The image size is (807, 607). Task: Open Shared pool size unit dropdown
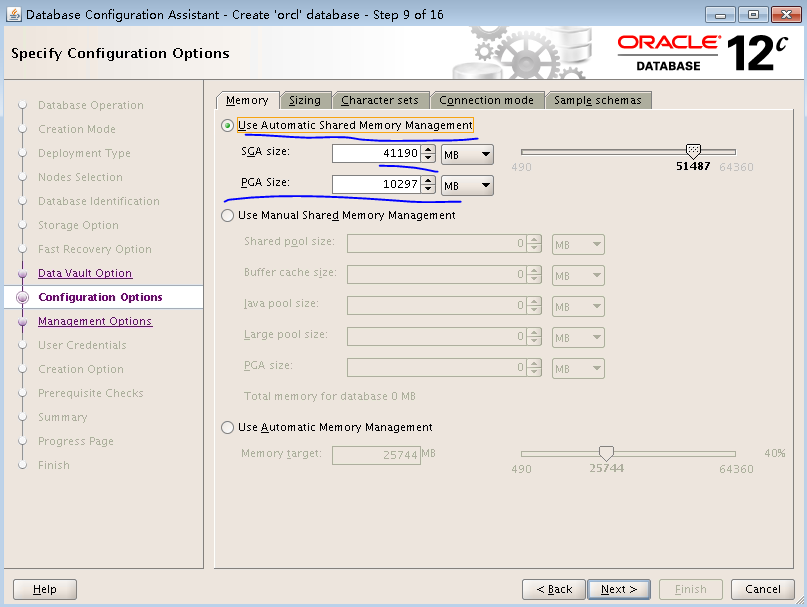point(578,245)
